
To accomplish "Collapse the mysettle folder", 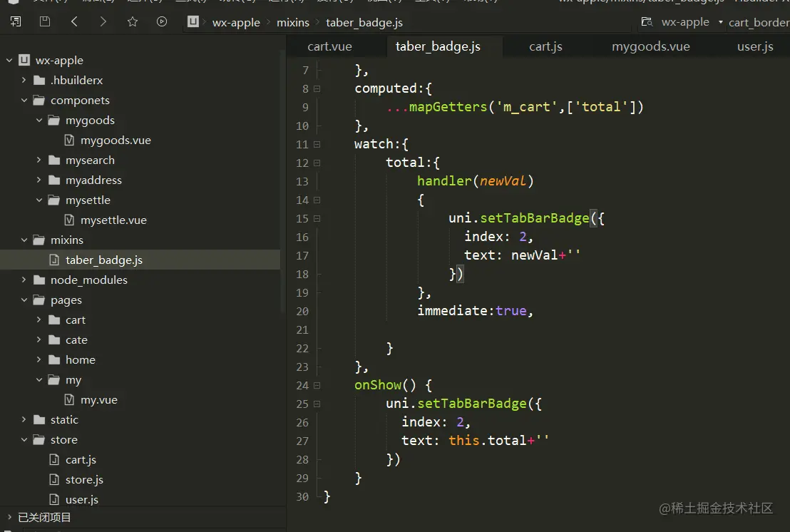I will pyautogui.click(x=39, y=200).
